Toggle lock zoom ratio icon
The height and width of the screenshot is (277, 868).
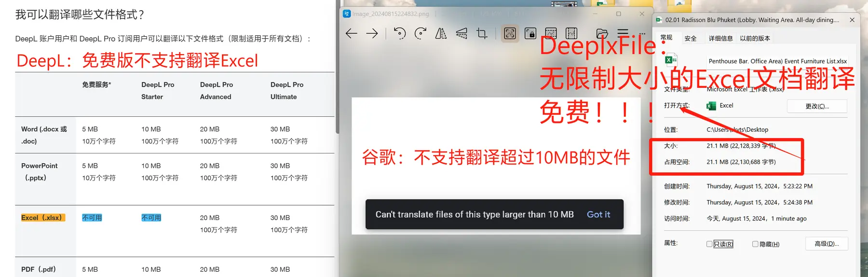tap(530, 33)
